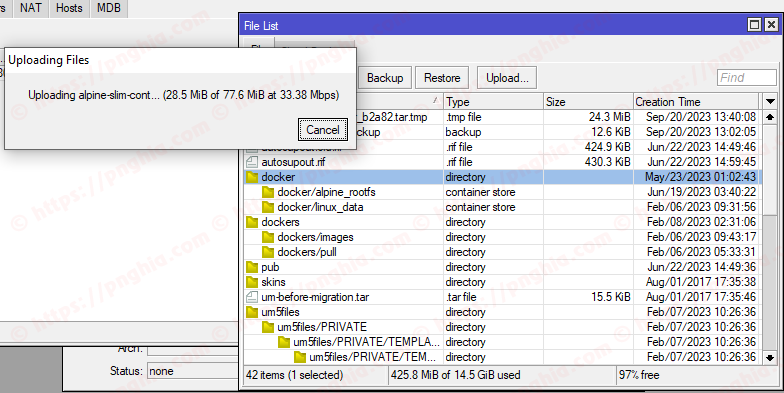Select the um5files/PRIVATE/TEMPLA... folder icon

click(x=284, y=342)
